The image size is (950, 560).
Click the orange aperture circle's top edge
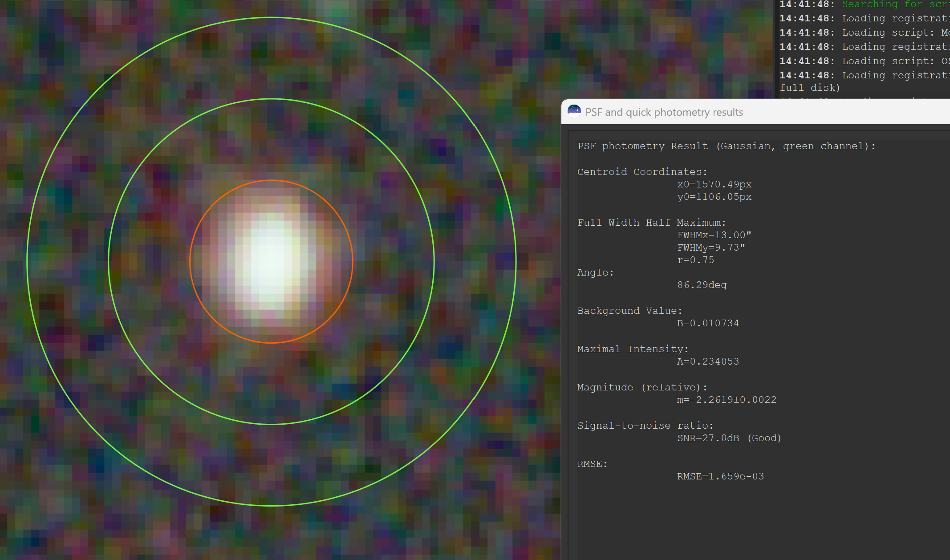(x=271, y=180)
